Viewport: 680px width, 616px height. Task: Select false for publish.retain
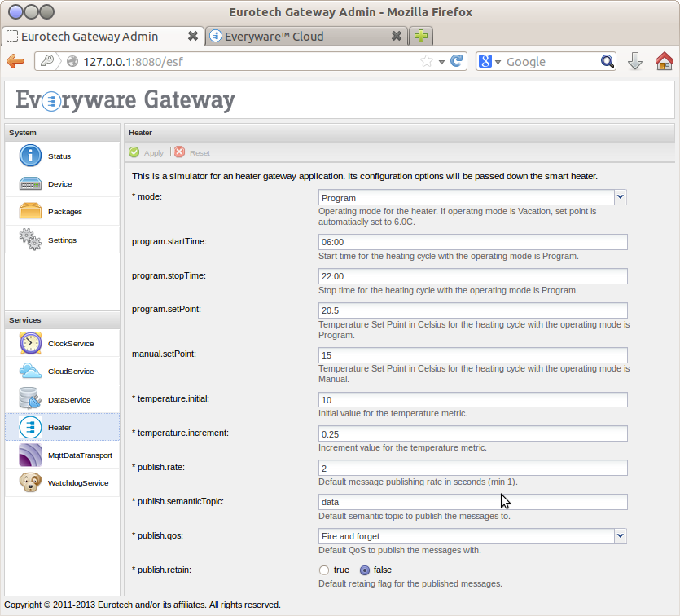click(x=365, y=570)
